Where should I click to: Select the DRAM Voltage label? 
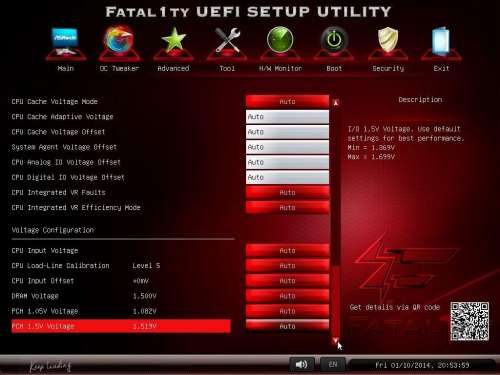[35, 296]
